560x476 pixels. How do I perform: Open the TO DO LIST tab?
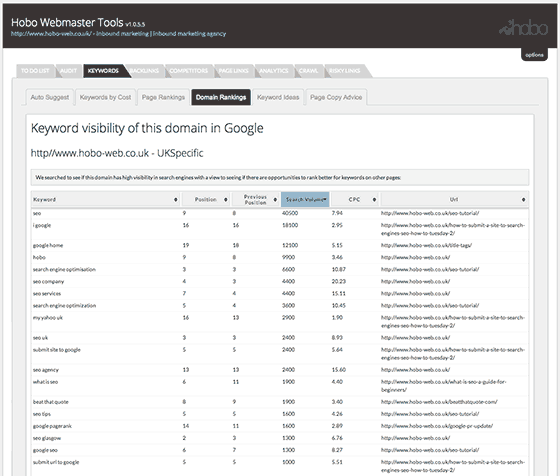click(35, 71)
